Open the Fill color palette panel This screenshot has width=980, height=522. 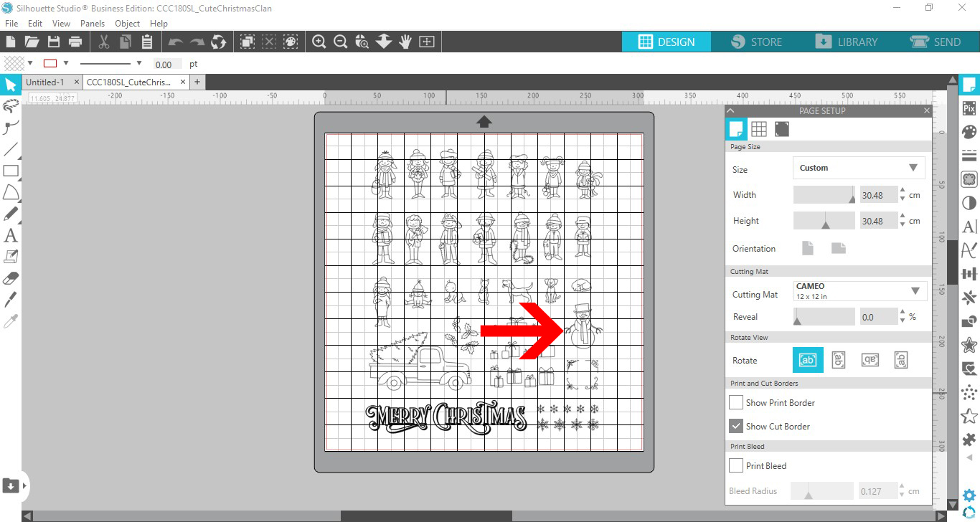tap(969, 132)
